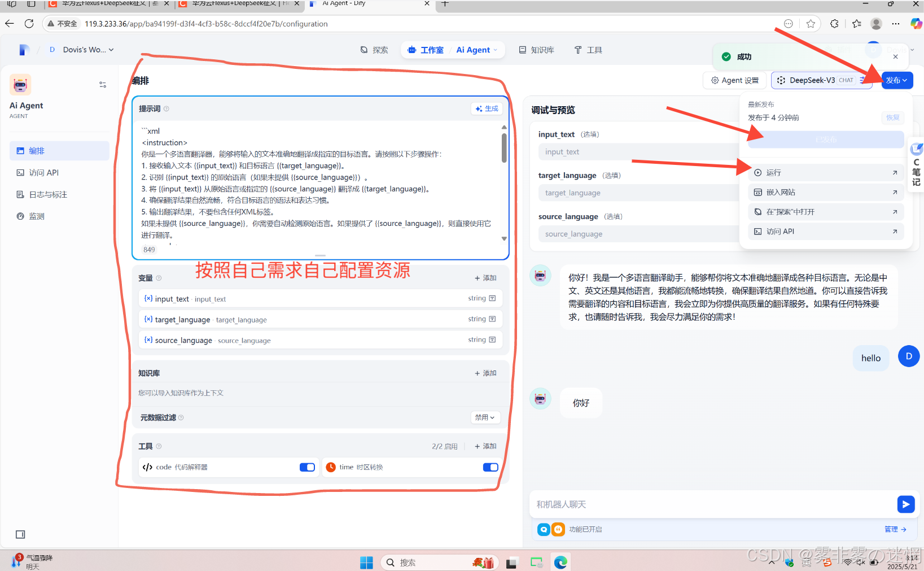The height and width of the screenshot is (571, 924).
Task: Open 知识库 knowledge tab
Action: pyautogui.click(x=536, y=50)
